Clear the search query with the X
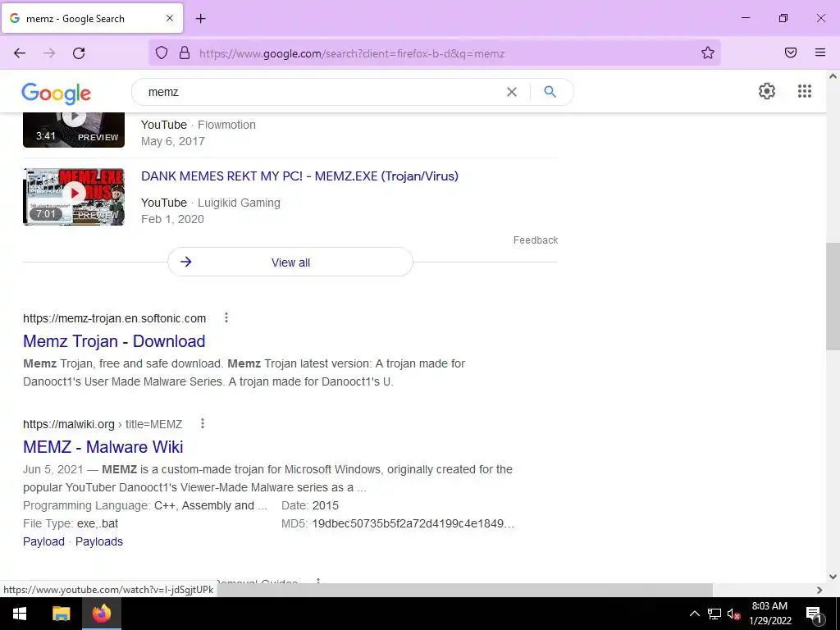This screenshot has width=840, height=630. point(512,92)
